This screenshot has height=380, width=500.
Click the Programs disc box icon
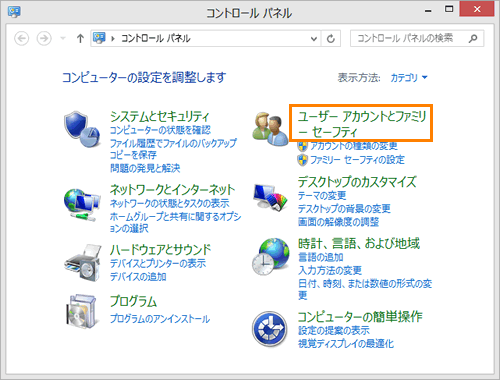(x=82, y=311)
